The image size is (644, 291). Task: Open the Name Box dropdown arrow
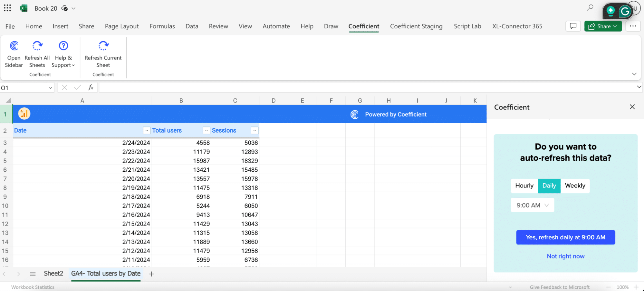pos(51,88)
